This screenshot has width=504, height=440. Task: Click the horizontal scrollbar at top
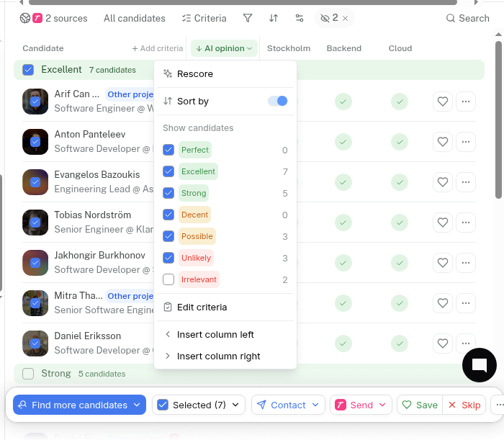pos(243,2)
